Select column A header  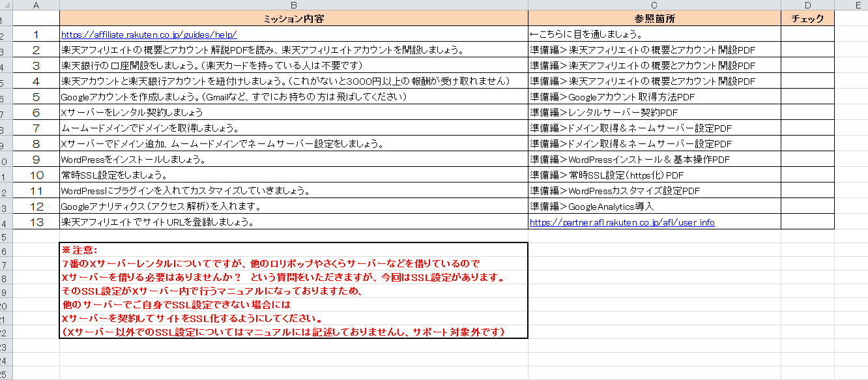35,5
